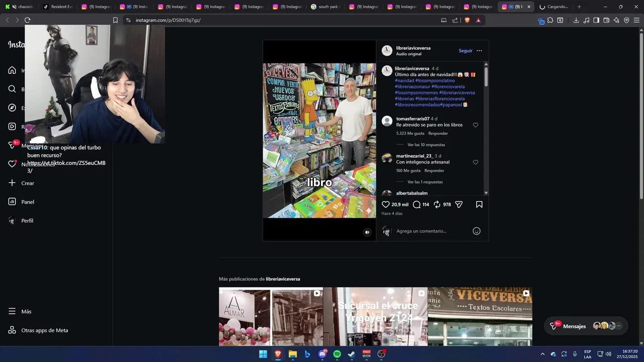Screen dimensions: 644x362
Task: Open the Textos Escolares post thumbnail
Action: coord(480,317)
